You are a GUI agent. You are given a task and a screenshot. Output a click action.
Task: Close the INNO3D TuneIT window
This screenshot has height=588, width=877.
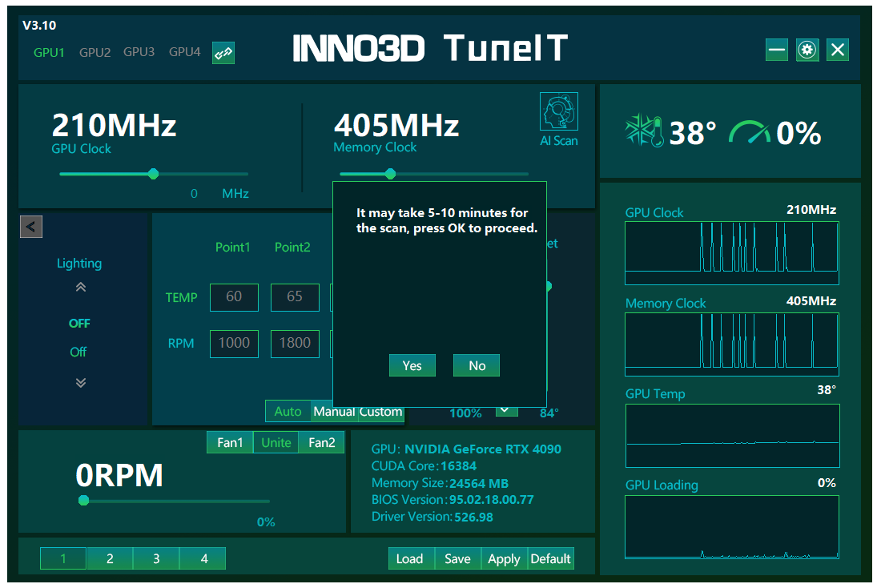(837, 50)
